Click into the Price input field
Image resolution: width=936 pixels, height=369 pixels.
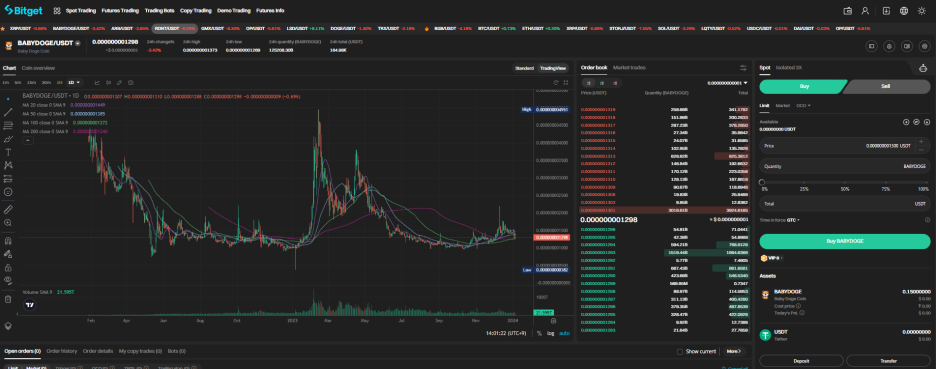(845, 146)
